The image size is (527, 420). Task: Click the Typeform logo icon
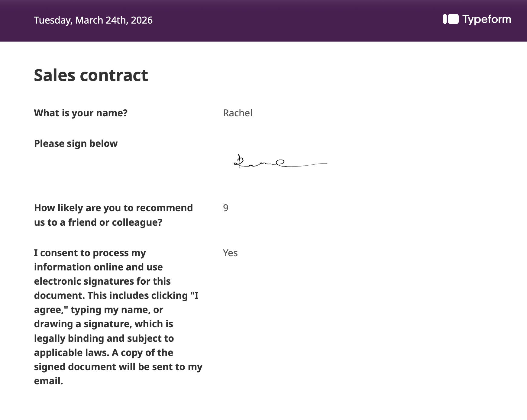coord(451,19)
